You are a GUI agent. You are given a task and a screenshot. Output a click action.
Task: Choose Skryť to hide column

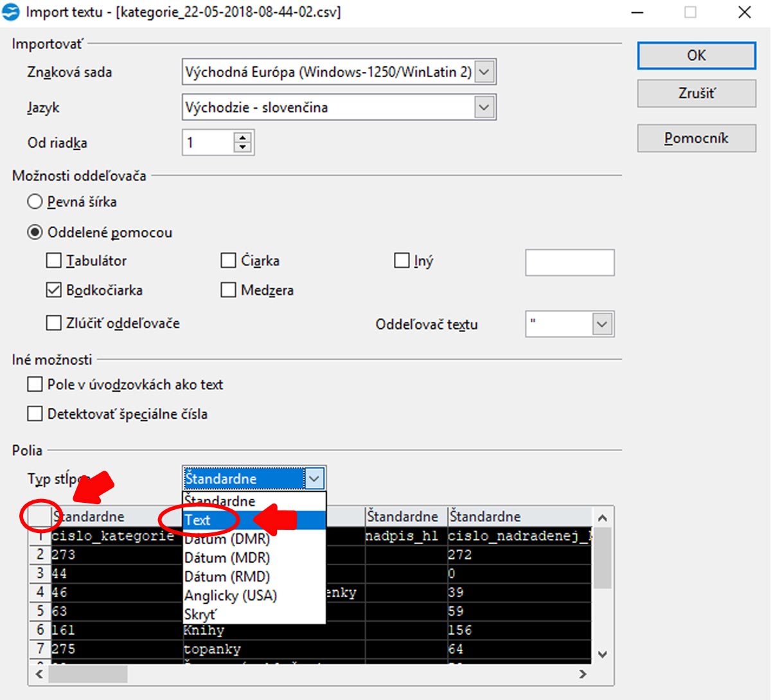coord(254,615)
